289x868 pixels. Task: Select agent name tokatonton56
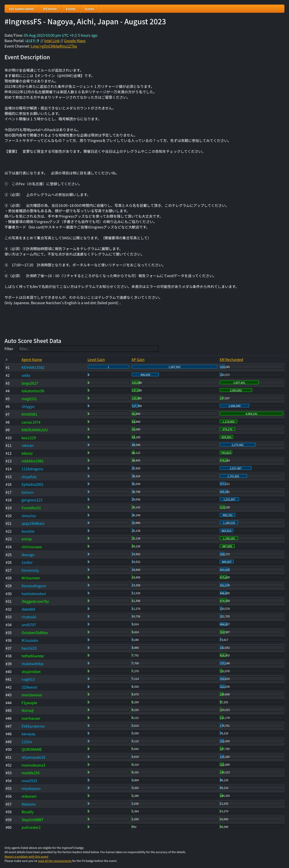33,391
